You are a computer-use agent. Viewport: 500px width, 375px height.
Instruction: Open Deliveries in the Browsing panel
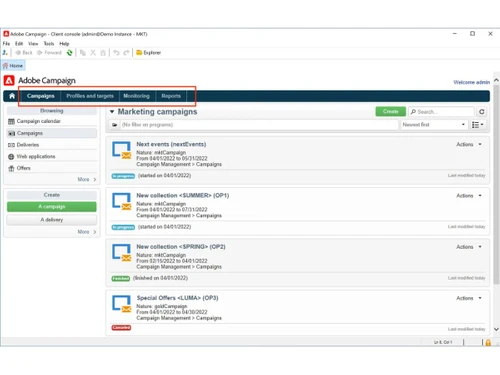[x=52, y=145]
